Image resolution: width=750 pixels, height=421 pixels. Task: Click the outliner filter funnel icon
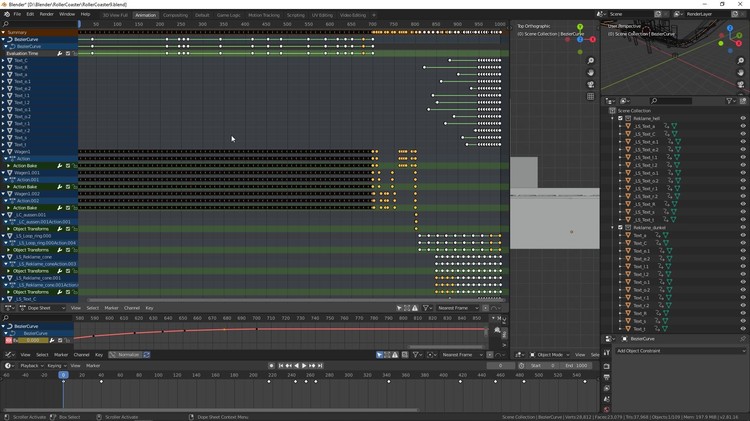pyautogui.click(x=727, y=101)
